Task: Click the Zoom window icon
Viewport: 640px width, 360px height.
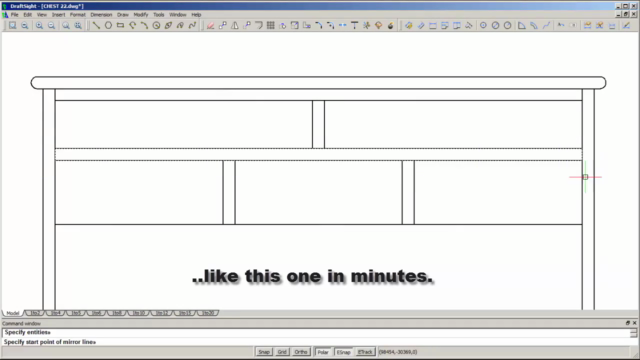Action: click(13, 25)
